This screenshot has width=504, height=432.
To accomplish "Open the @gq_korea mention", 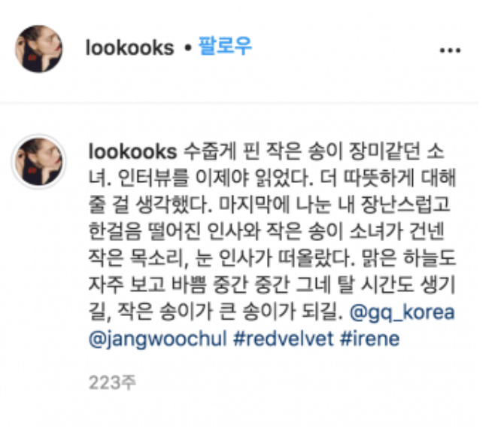I will [x=402, y=312].
